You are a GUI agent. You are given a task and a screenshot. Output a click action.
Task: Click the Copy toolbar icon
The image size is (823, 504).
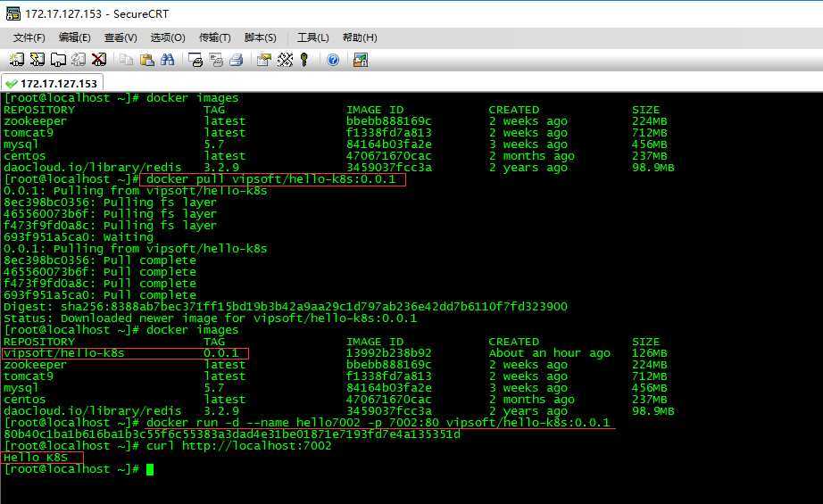point(126,60)
